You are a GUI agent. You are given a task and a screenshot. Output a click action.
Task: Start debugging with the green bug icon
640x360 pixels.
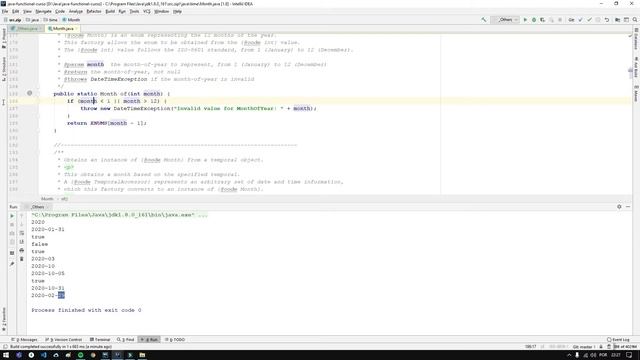tap(534, 20)
